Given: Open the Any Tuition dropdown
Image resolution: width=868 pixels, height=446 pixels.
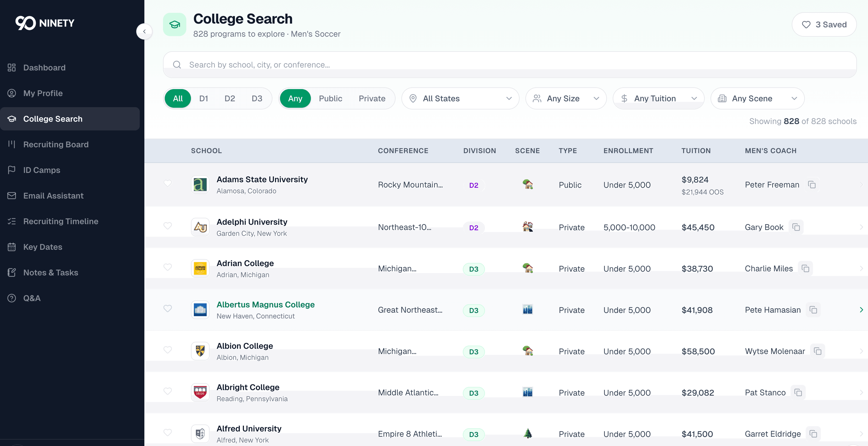Looking at the screenshot, I should click(658, 99).
